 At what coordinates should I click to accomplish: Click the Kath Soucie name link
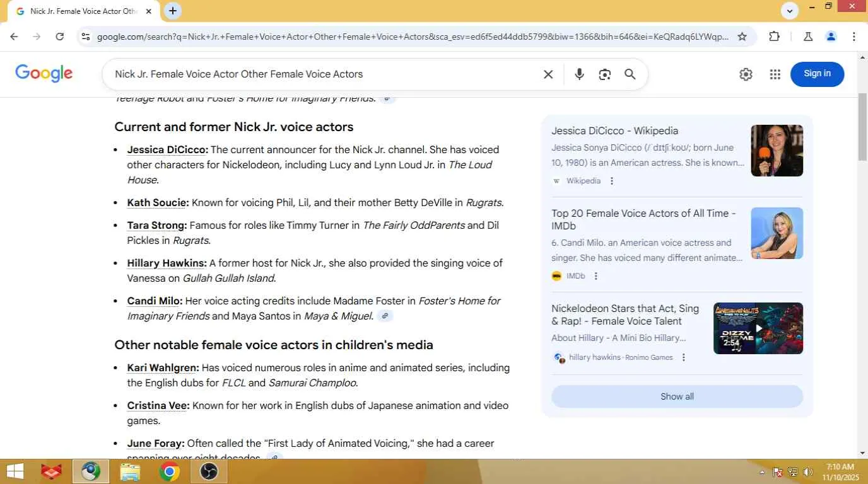158,203
